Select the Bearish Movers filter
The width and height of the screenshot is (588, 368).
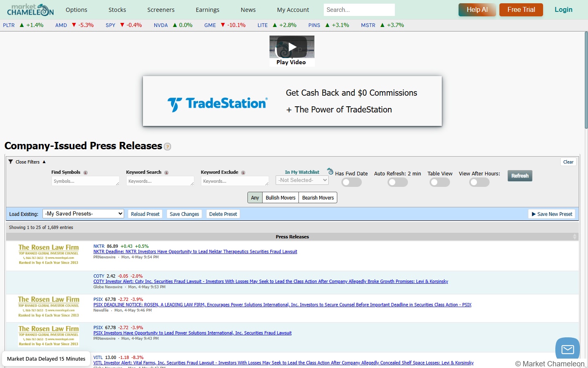318,197
